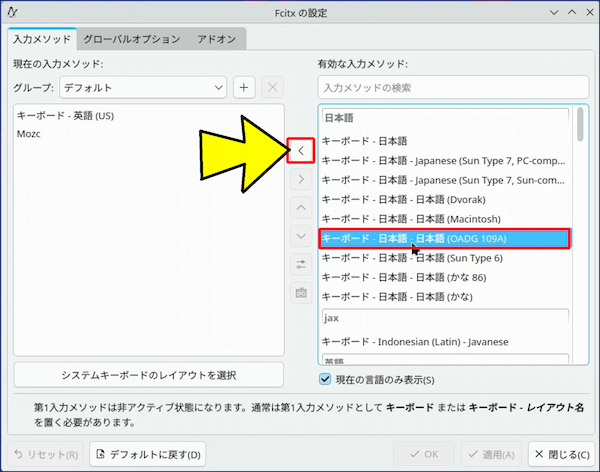Switch to グローバルオプション tab
The height and width of the screenshot is (472, 600).
pyautogui.click(x=131, y=39)
